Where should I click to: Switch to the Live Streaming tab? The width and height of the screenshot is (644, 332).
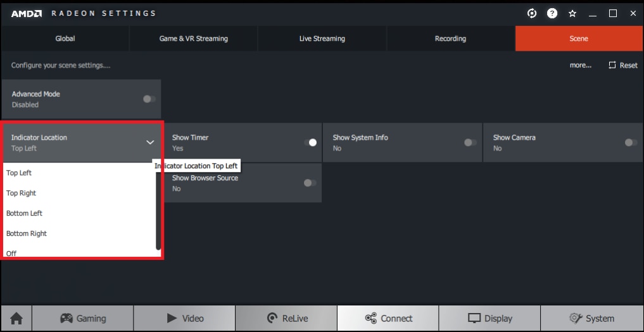[322, 39]
